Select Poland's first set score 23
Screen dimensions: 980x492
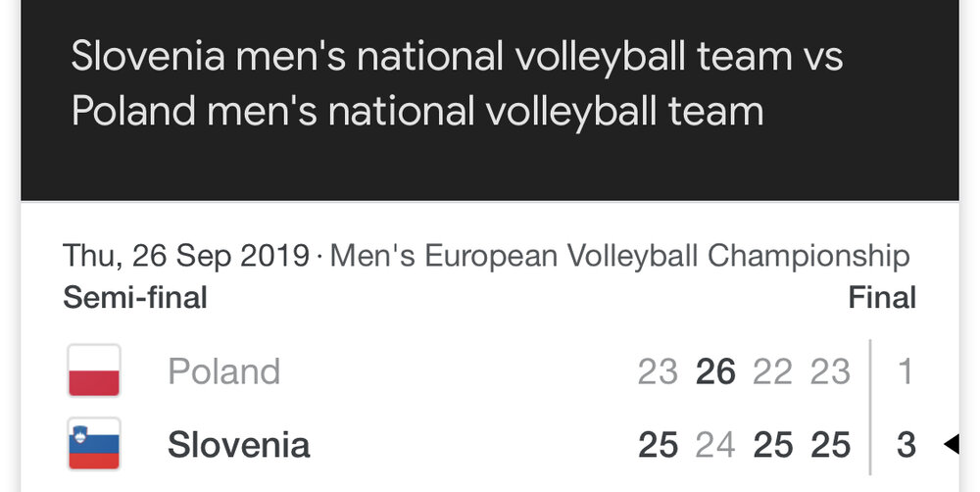[658, 372]
